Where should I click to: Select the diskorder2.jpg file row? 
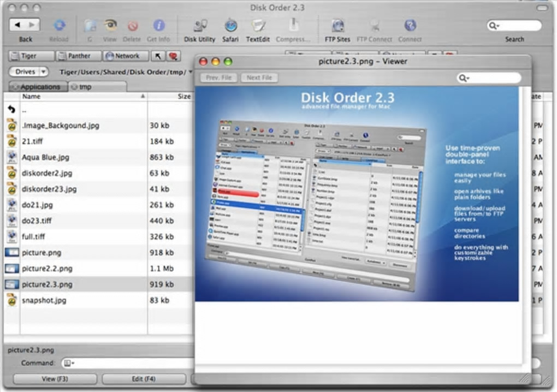pos(99,173)
